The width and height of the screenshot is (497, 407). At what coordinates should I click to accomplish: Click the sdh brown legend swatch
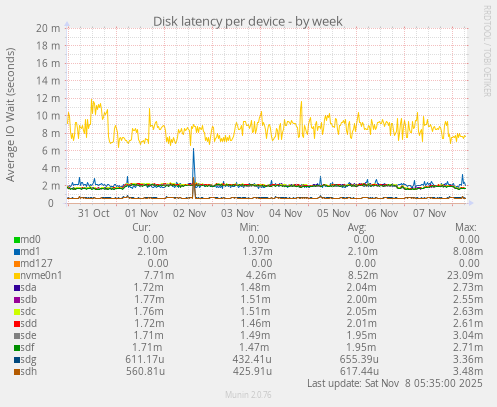click(x=17, y=372)
